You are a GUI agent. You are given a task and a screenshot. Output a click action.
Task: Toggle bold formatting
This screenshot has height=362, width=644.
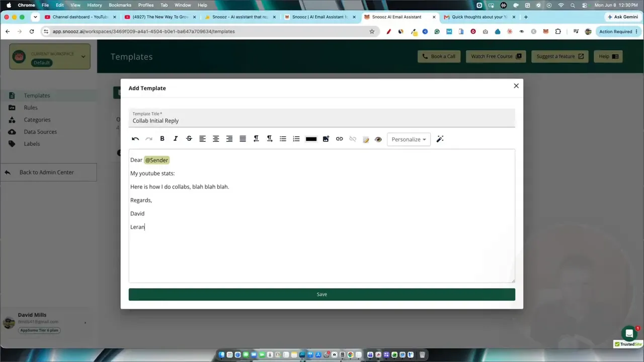point(162,139)
